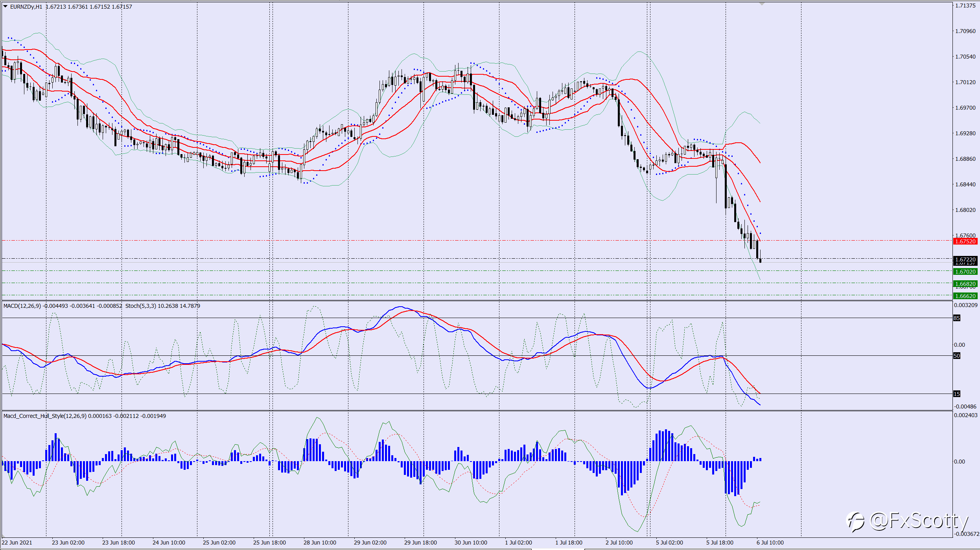Click the OHLC values 1.67213 1.67361 1.67152 1.67157

click(89, 7)
